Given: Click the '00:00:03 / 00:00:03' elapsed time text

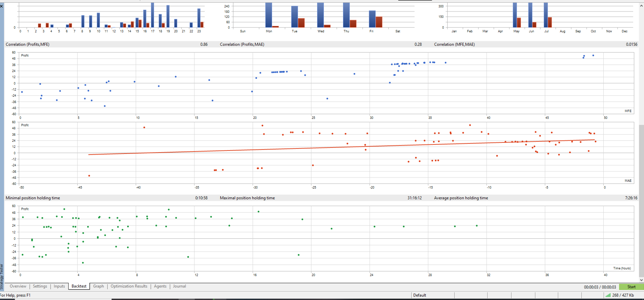Looking at the screenshot, I should tap(600, 287).
